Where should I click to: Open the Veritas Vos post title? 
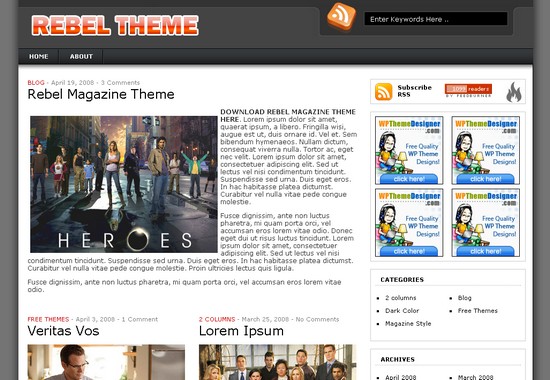point(63,331)
